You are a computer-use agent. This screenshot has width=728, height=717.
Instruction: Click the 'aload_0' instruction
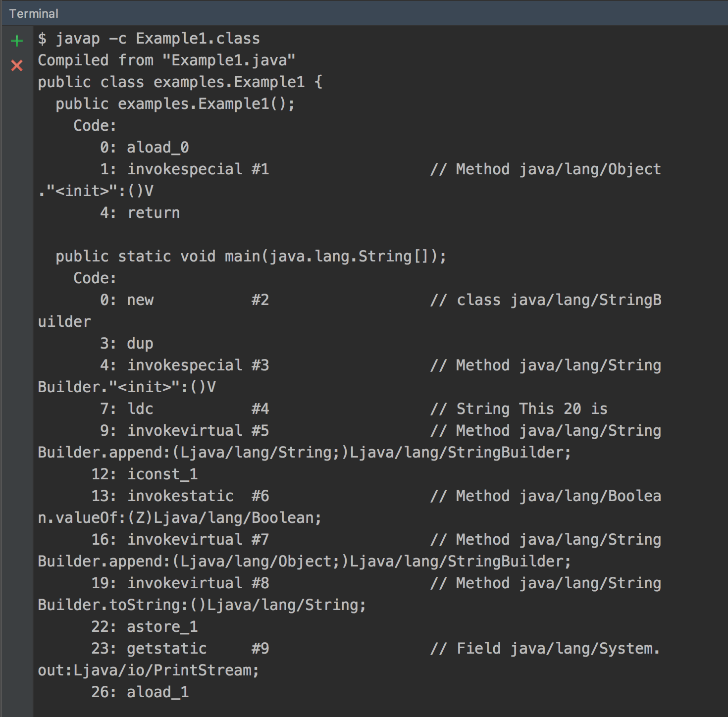(157, 148)
